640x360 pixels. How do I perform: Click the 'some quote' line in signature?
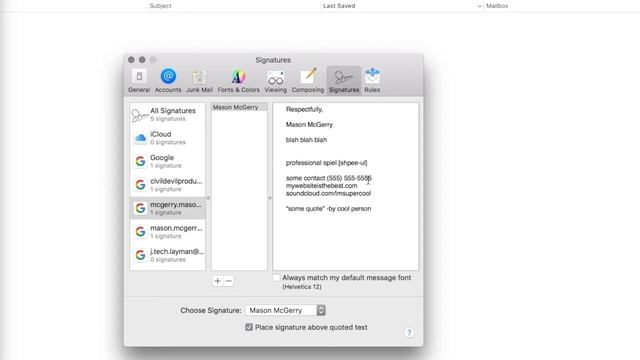(328, 209)
